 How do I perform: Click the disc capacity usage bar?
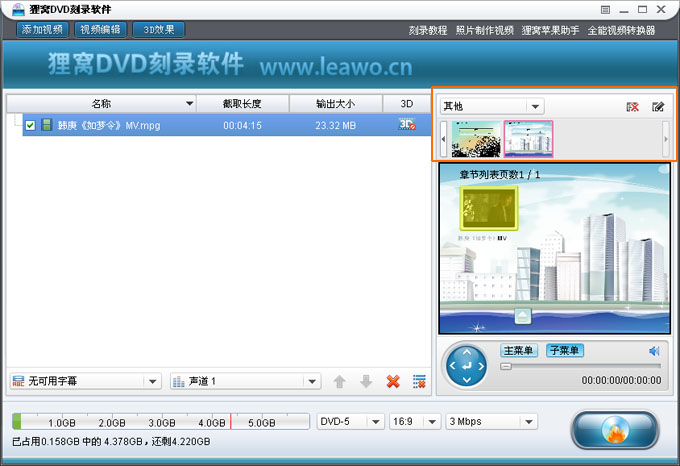[x=161, y=421]
